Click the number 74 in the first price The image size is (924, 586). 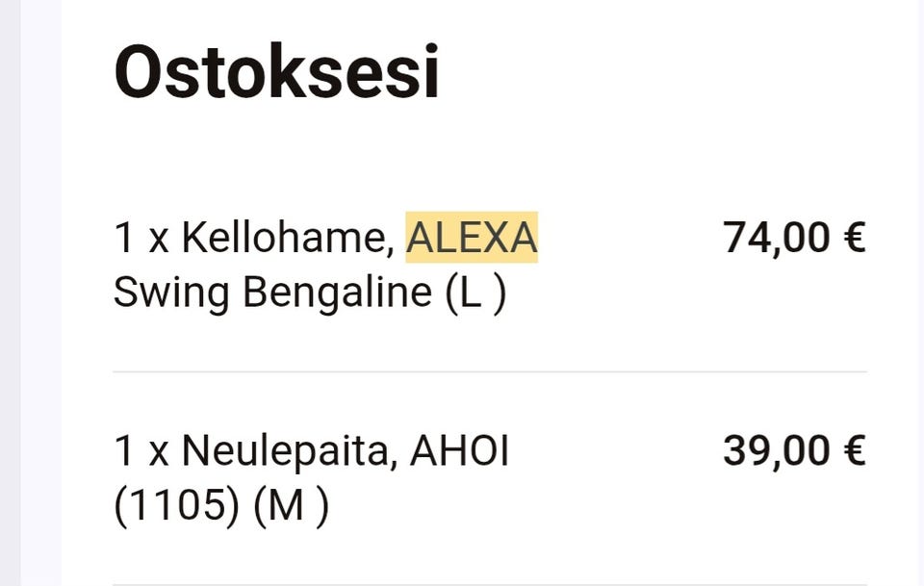tap(745, 237)
